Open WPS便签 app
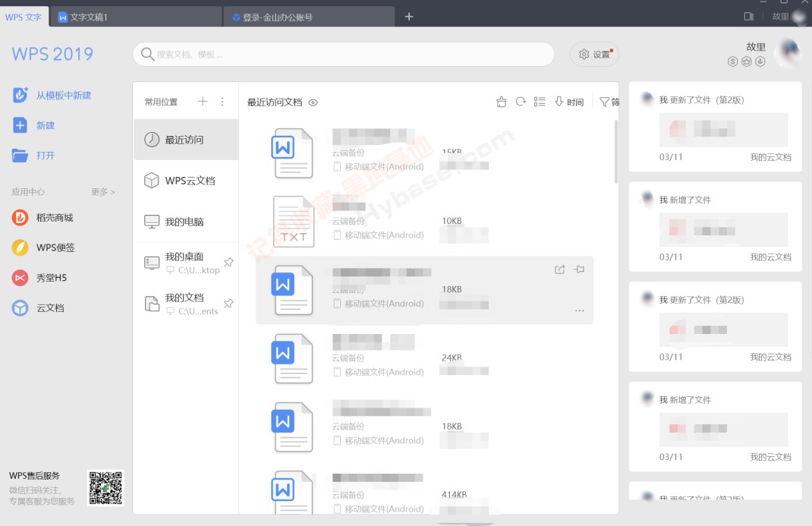The image size is (812, 526). pyautogui.click(x=43, y=247)
